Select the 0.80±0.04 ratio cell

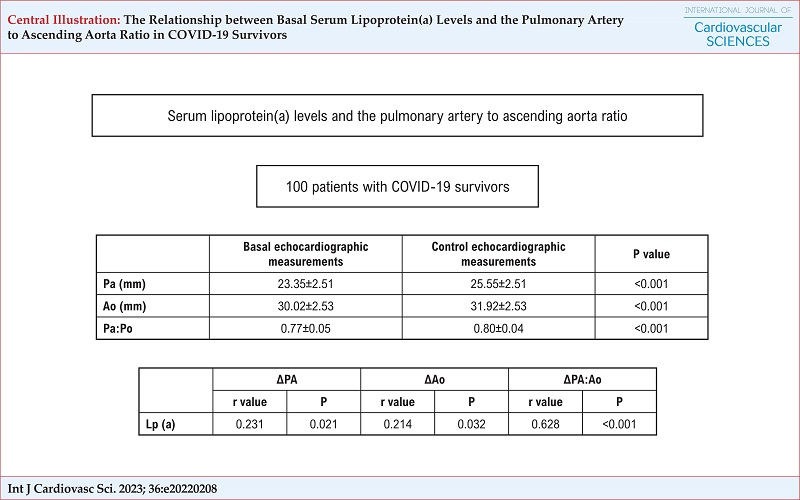498,329
